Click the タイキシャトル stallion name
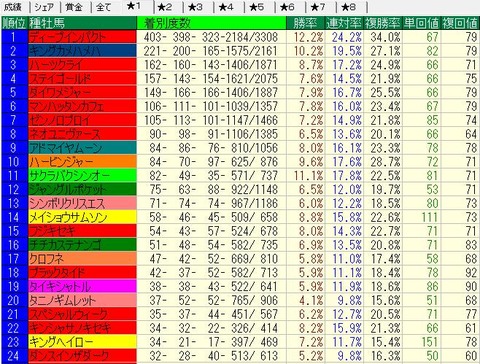This screenshot has width=480, height=364. click(x=82, y=286)
